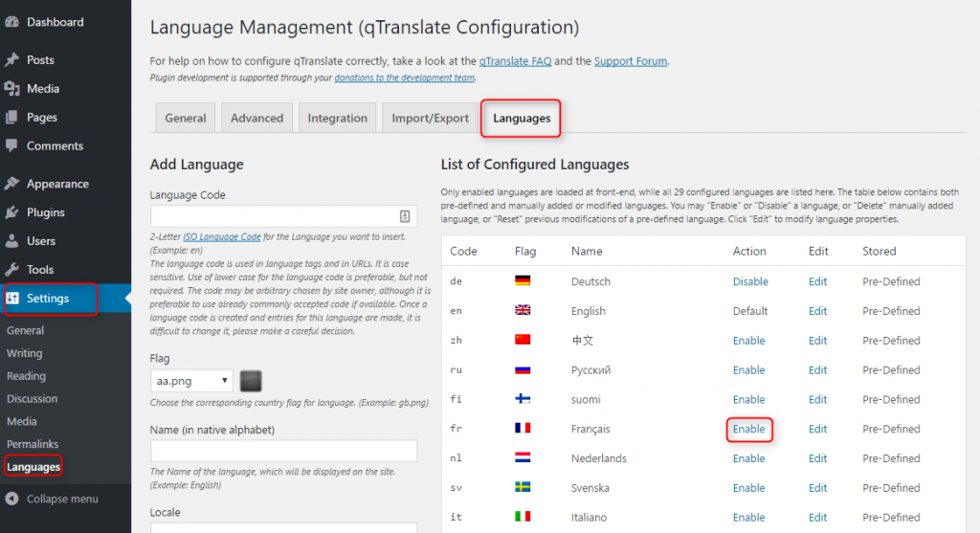Click the UK flag for English
The height and width of the screenshot is (533, 980).
523,310
